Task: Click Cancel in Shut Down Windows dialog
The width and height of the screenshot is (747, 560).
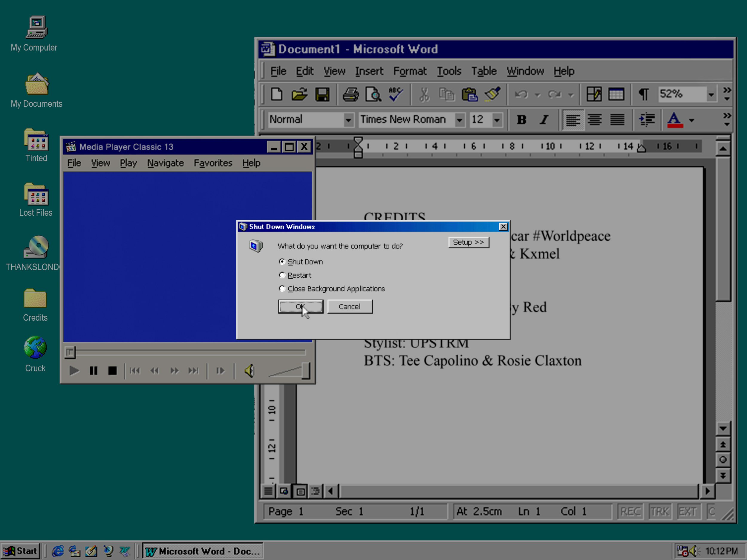Action: tap(350, 306)
